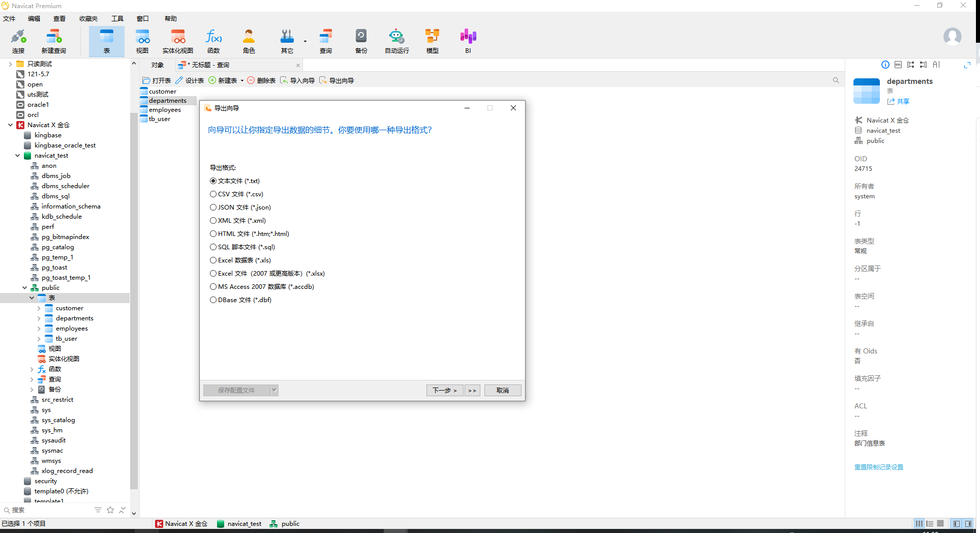Screen dimensions: 980x533
Task: Click the info icon in right panel
Action: (x=885, y=65)
